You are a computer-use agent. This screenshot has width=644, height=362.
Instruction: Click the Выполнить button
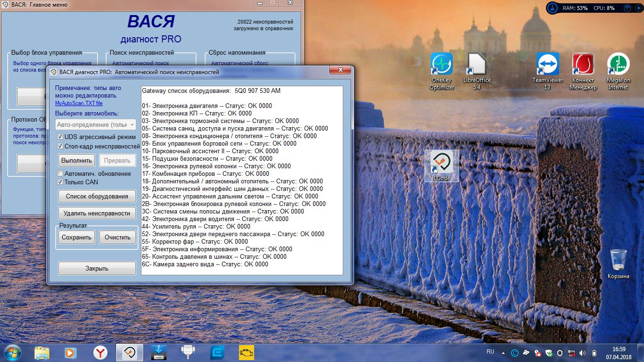tap(77, 160)
